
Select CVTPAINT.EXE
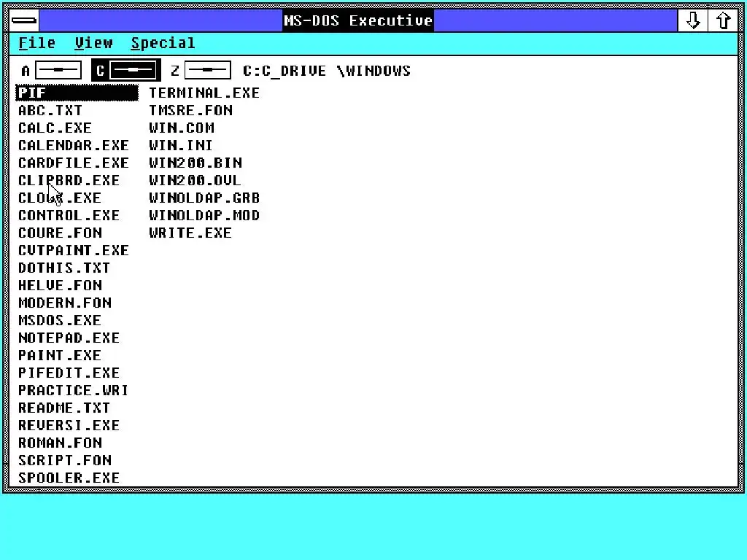[x=74, y=251]
